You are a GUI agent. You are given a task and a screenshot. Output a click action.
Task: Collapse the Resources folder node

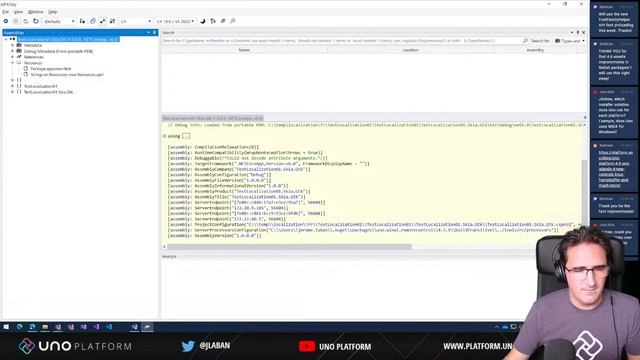(x=12, y=63)
